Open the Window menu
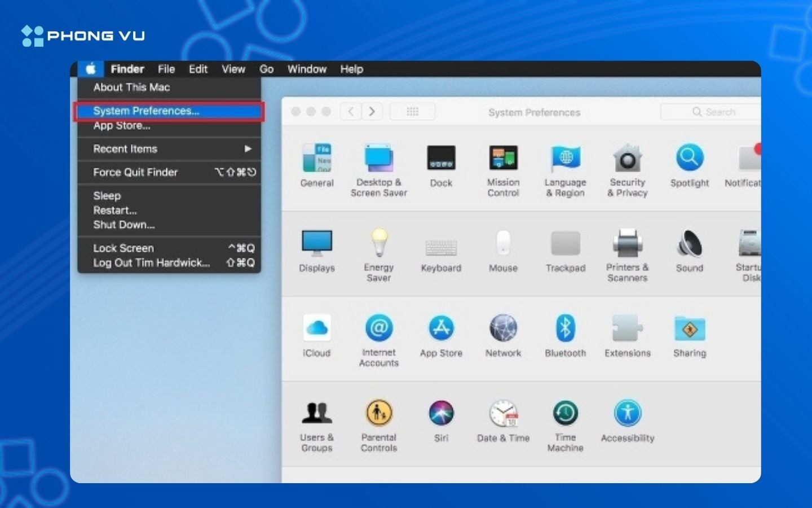812x508 pixels. click(307, 69)
